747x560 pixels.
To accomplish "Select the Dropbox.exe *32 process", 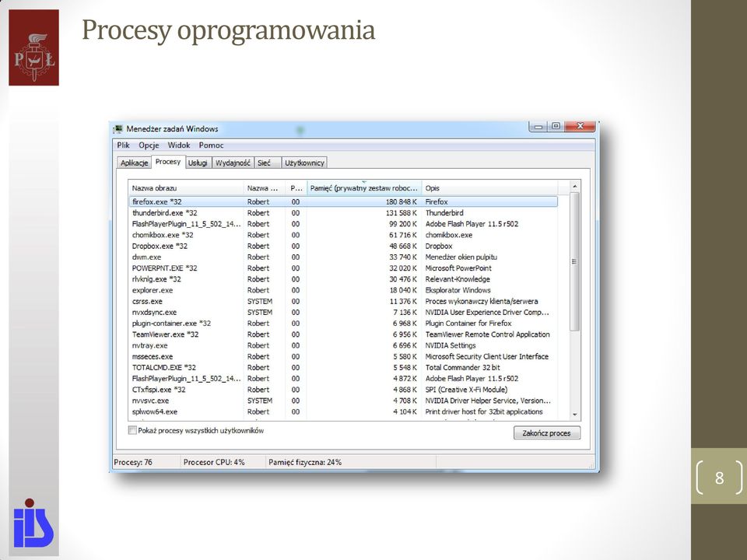I will [x=343, y=247].
